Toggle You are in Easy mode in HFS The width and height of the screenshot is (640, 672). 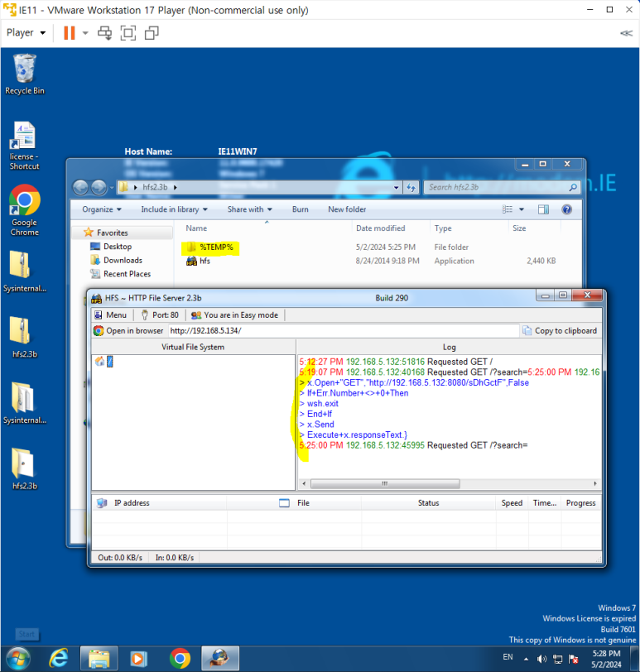[x=235, y=315]
